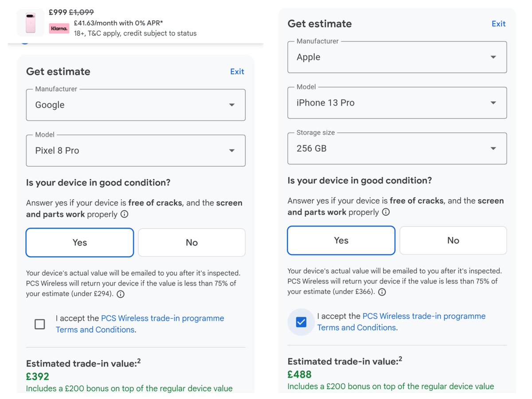532x399 pixels.
Task: Click the pink Pixel phone thumbnail
Action: pos(31,22)
